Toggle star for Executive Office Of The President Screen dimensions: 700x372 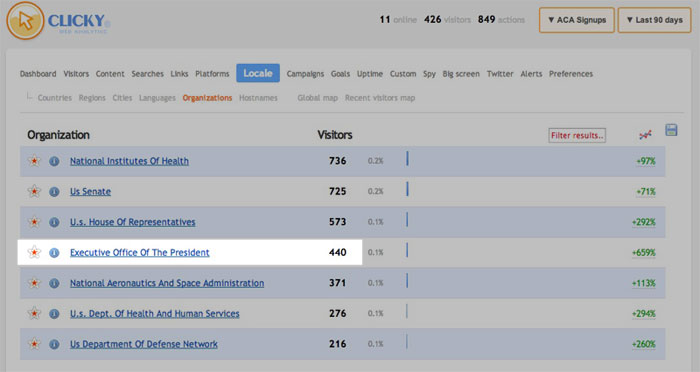click(34, 252)
